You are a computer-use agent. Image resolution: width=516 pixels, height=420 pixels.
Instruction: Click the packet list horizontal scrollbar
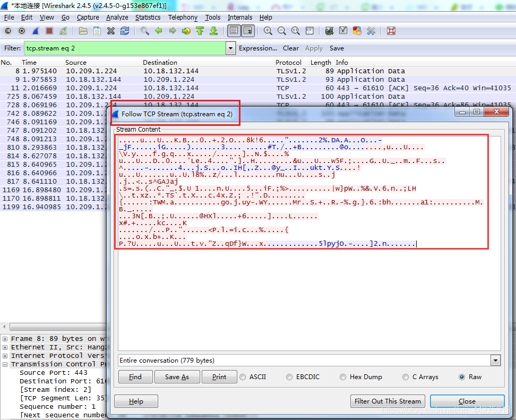(57, 327)
